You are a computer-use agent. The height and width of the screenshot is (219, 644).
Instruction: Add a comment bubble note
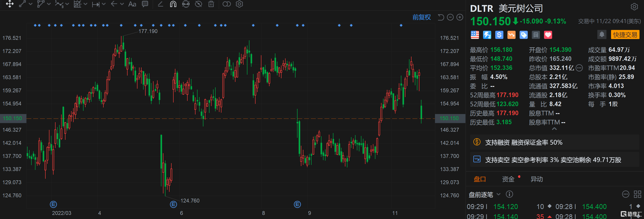(145, 4)
